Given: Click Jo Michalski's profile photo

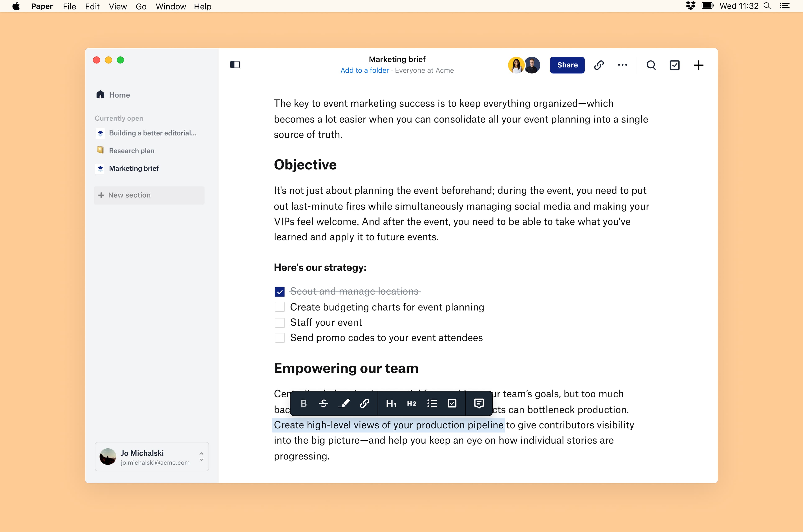Looking at the screenshot, I should [107, 456].
